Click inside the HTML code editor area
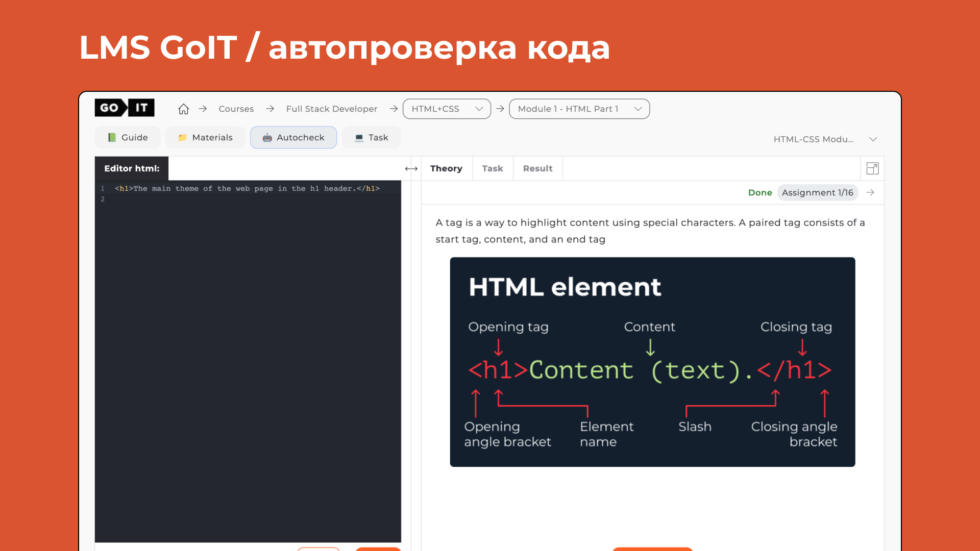 pyautogui.click(x=248, y=361)
